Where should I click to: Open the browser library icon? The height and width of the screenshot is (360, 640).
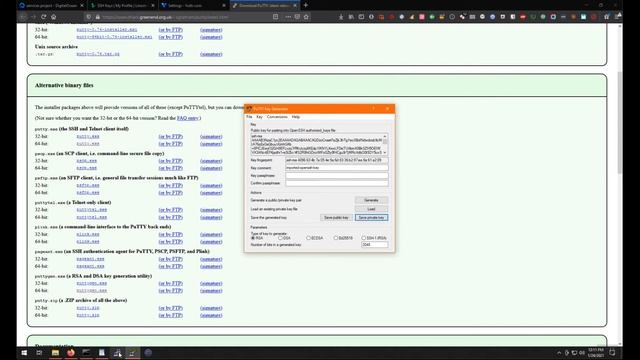351,17
